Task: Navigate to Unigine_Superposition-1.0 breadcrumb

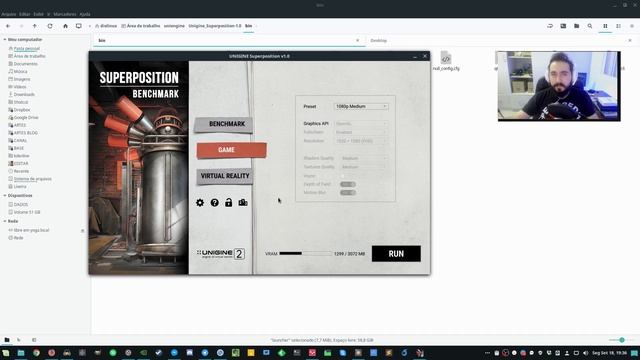Action: pyautogui.click(x=215, y=26)
